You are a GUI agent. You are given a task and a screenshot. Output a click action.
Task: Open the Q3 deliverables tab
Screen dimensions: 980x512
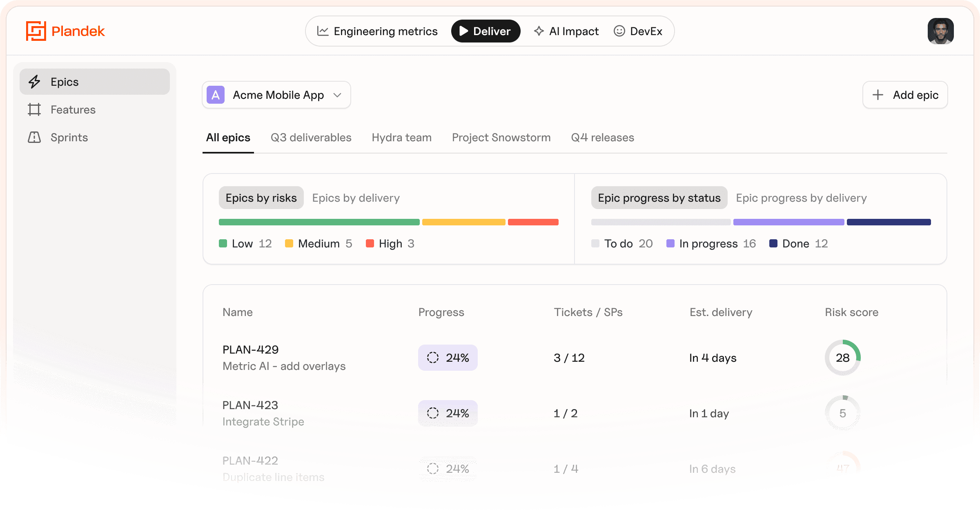coord(311,138)
